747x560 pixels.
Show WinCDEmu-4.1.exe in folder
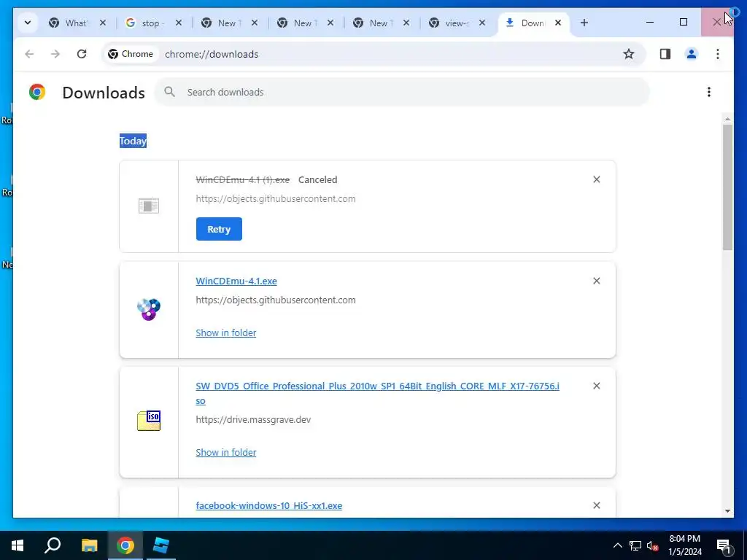(226, 332)
